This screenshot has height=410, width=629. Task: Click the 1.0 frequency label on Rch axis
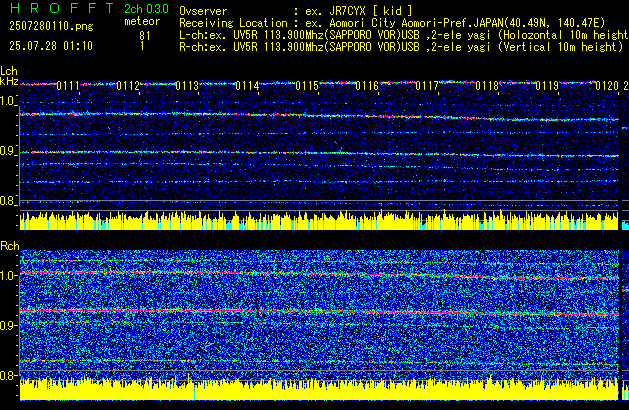click(8, 276)
